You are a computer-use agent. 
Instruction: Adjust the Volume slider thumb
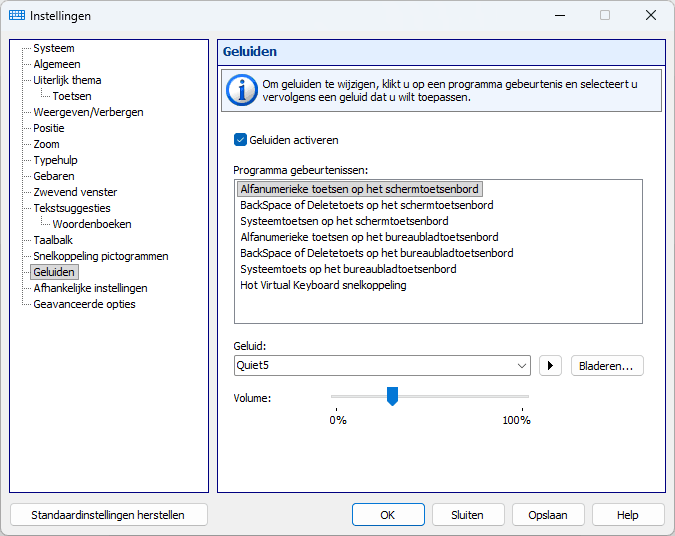pyautogui.click(x=392, y=396)
